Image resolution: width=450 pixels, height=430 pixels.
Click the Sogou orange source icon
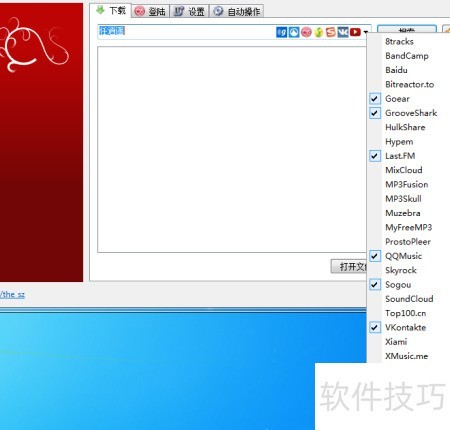pos(330,32)
